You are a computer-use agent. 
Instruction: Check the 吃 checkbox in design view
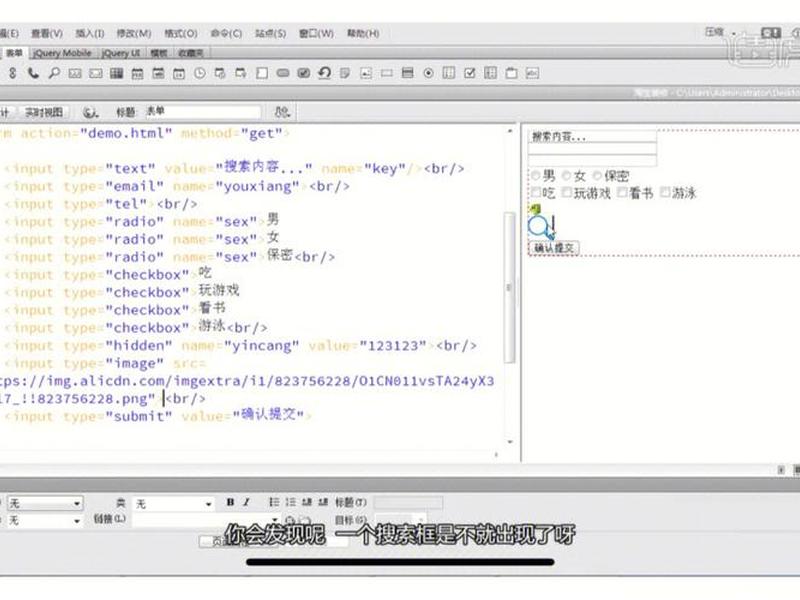536,192
